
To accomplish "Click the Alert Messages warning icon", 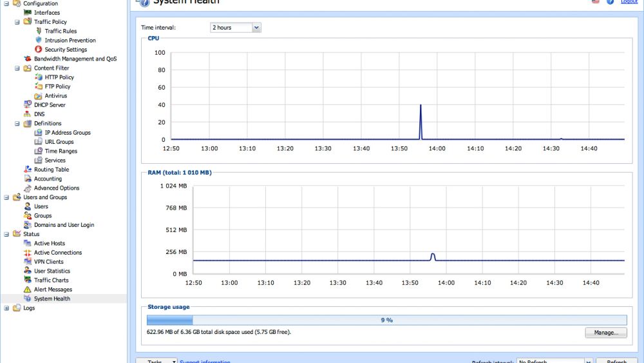I will 28,289.
